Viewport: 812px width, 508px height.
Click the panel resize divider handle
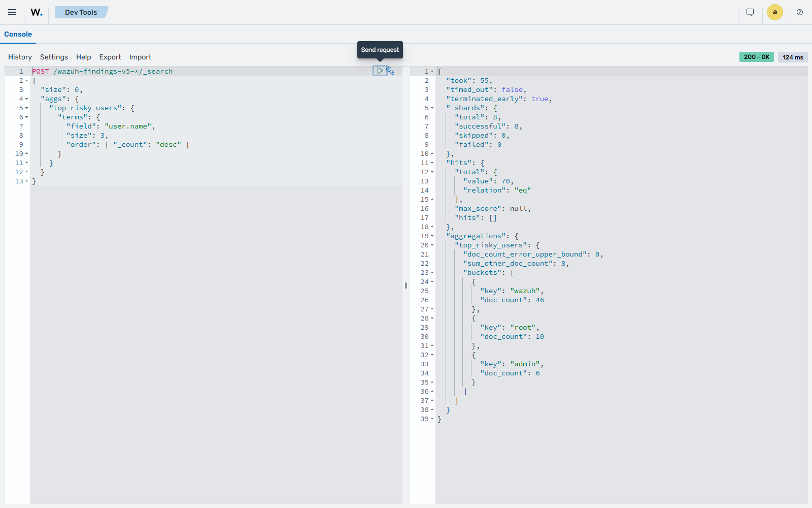(406, 285)
